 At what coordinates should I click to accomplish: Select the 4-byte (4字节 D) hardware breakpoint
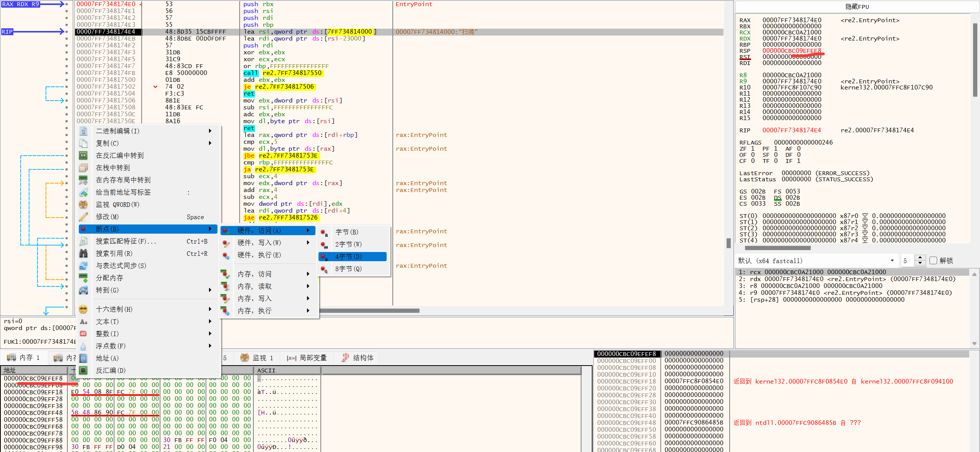point(353,257)
